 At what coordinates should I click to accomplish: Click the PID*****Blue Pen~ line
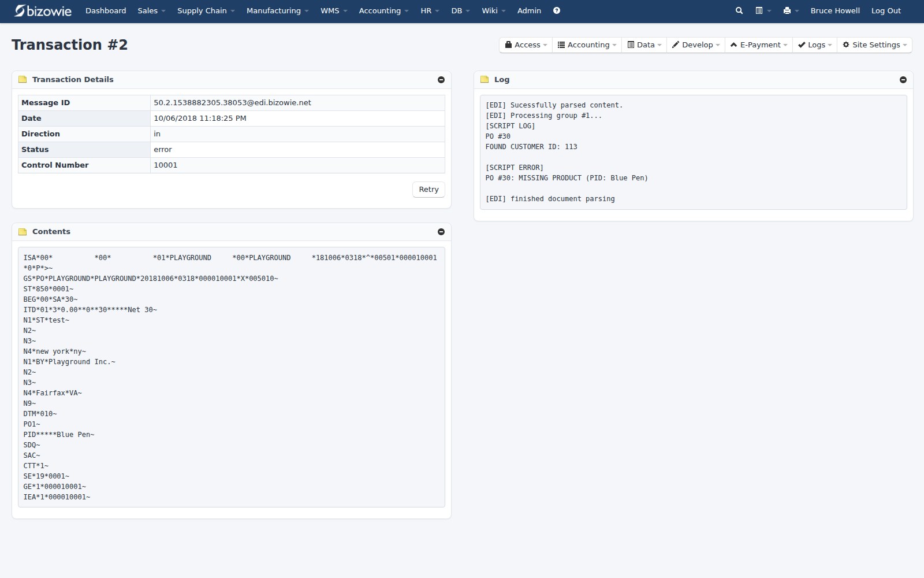59,435
